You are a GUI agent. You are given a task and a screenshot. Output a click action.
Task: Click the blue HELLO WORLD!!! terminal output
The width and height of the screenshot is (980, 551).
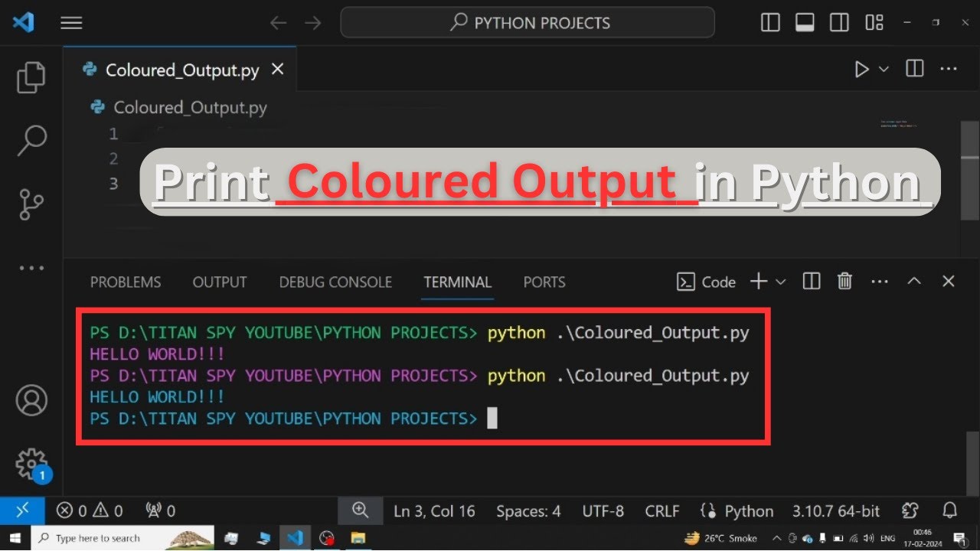pos(157,397)
